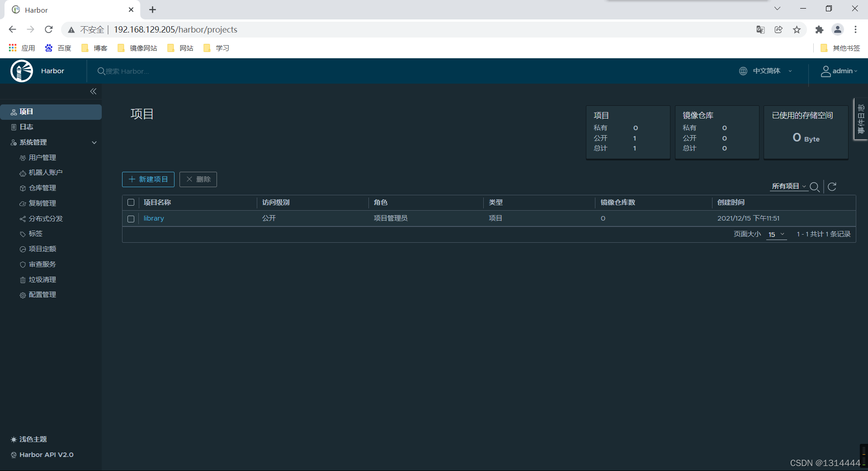868x471 pixels.
Task: Open browser extensions puzzle icon
Action: tap(819, 29)
